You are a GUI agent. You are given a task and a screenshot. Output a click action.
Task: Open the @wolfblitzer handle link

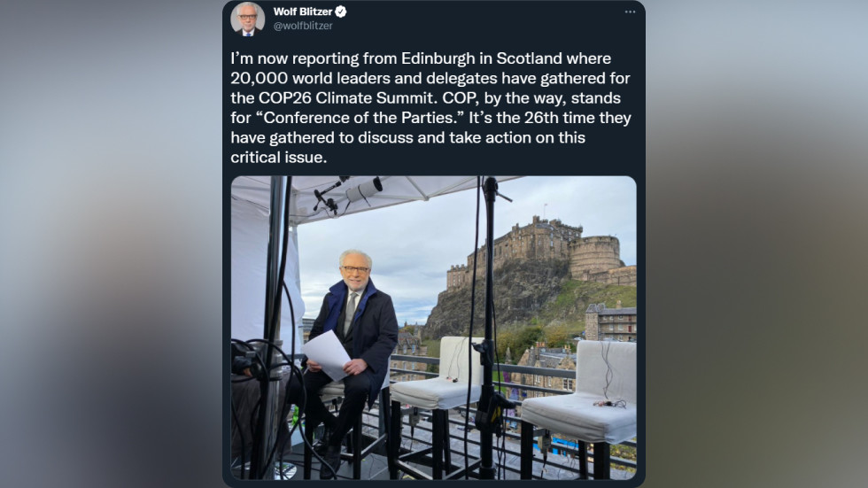pyautogui.click(x=303, y=26)
